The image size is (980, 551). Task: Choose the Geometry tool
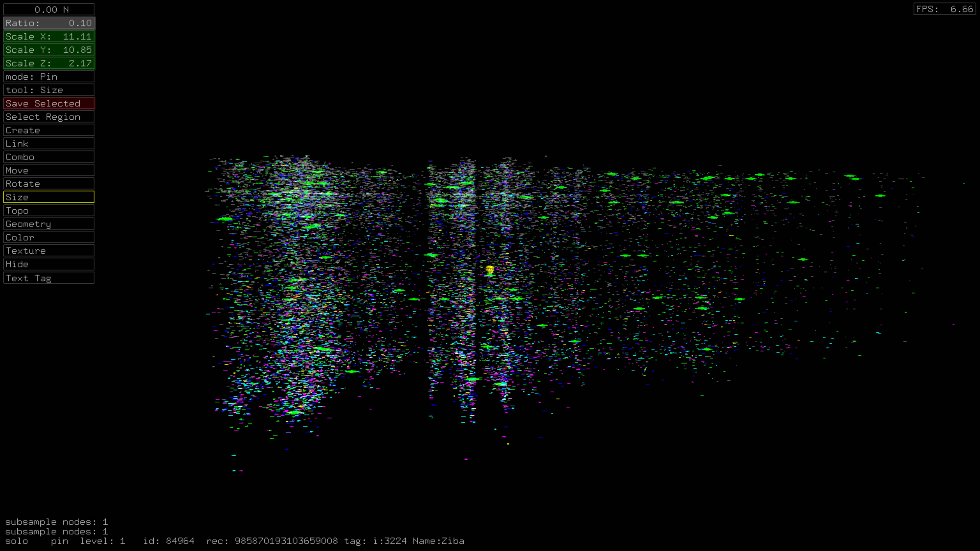(x=49, y=224)
